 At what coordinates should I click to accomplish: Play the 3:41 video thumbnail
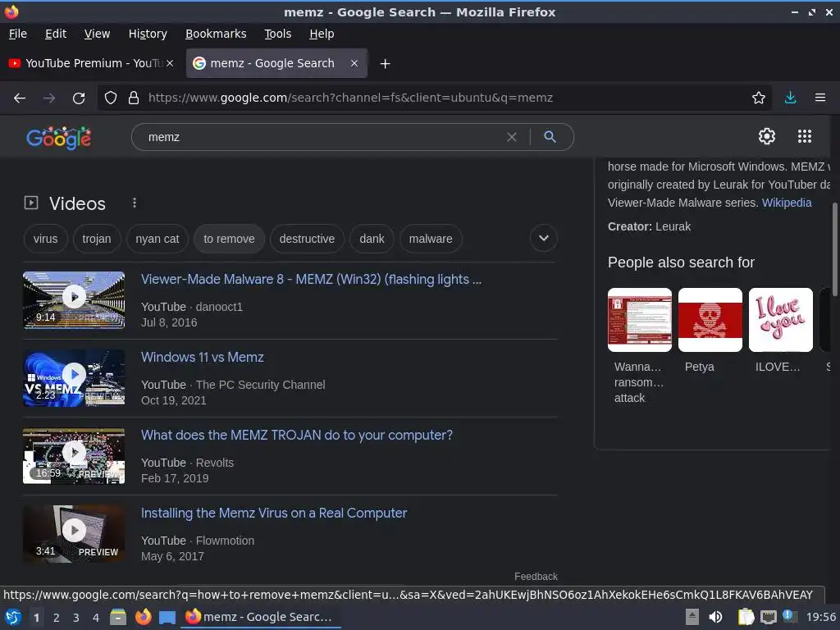coord(74,533)
